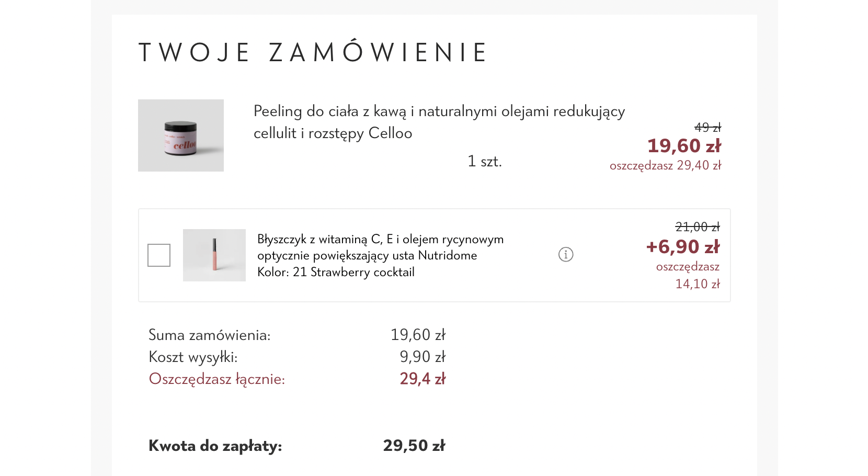
Task: Click the 19,60 zł discounted peeling price
Action: (684, 146)
